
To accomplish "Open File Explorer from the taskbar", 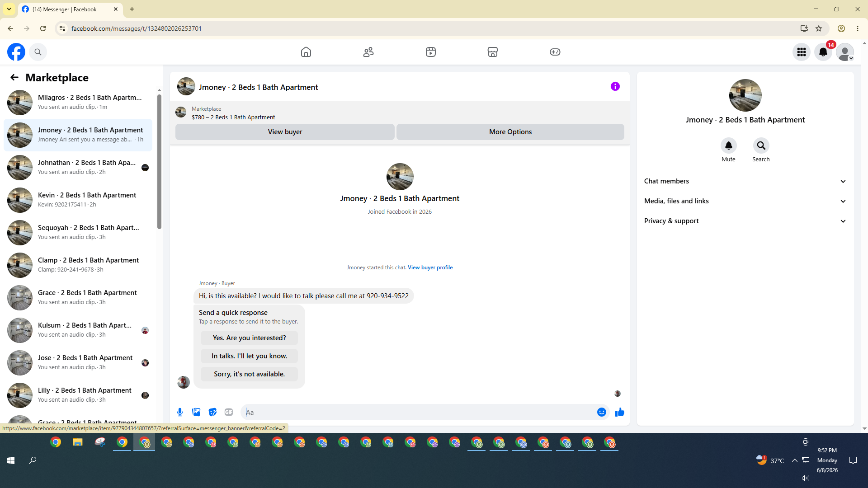I will [x=78, y=442].
